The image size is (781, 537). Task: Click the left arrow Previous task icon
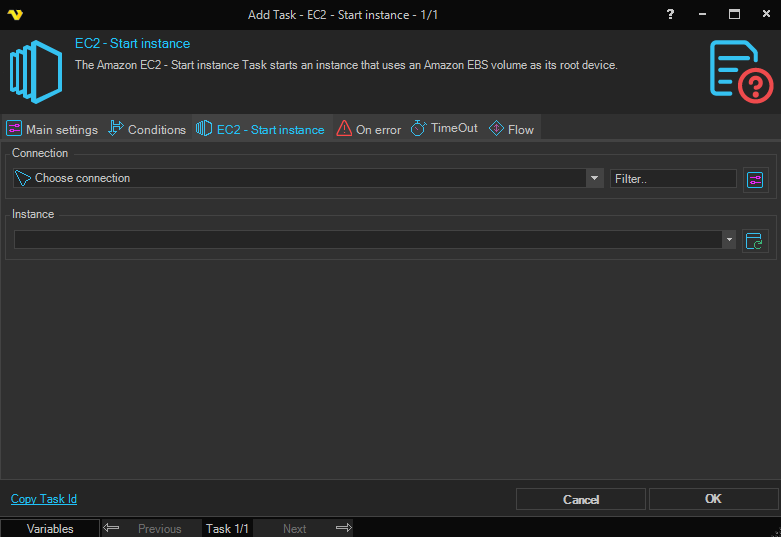(112, 528)
